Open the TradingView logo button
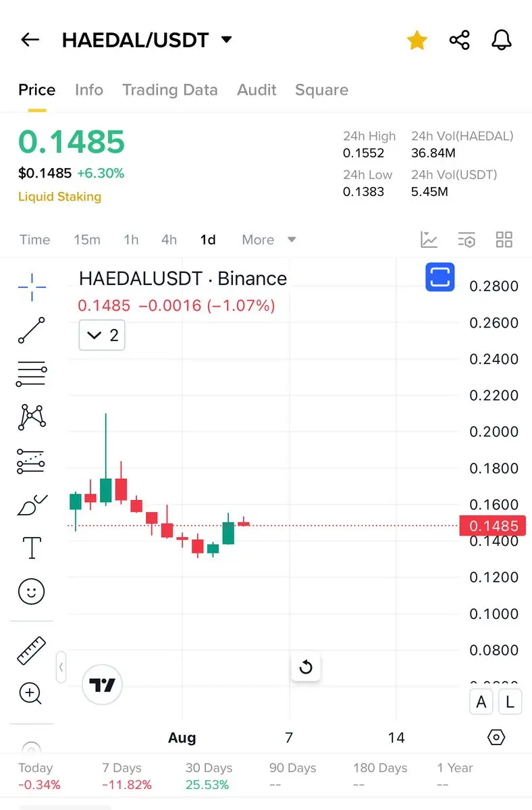This screenshot has height=810, width=532. 102,685
